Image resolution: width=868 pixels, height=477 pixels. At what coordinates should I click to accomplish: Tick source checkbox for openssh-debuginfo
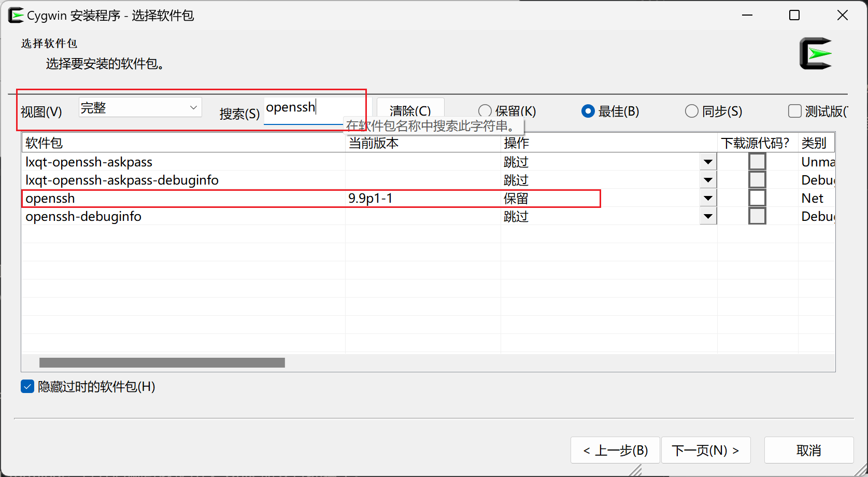(757, 216)
